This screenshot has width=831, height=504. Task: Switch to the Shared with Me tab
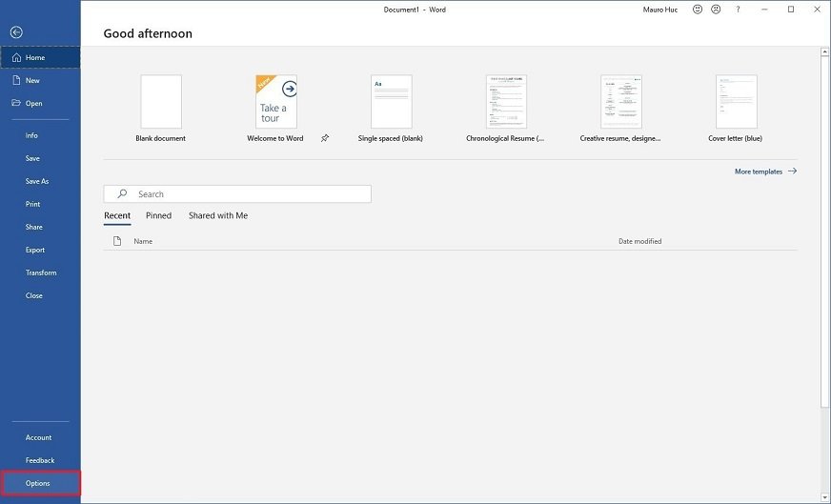218,215
